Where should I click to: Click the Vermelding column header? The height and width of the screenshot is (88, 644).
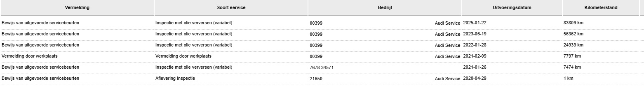click(77, 7)
